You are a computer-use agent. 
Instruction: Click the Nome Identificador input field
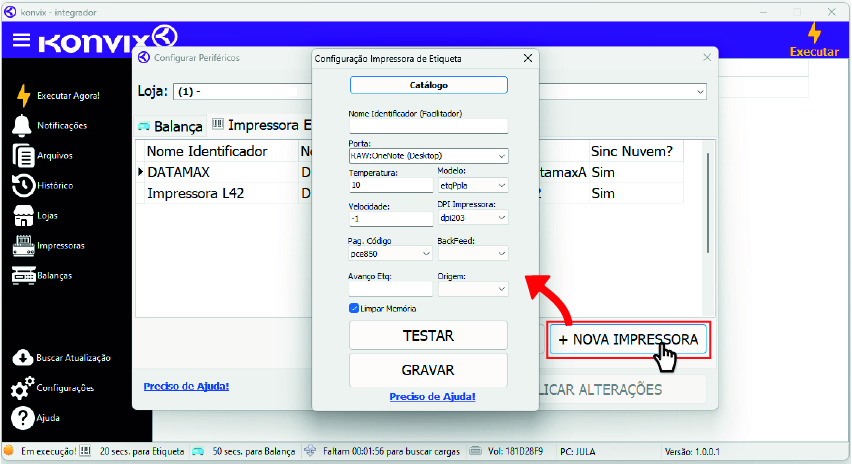click(428, 126)
